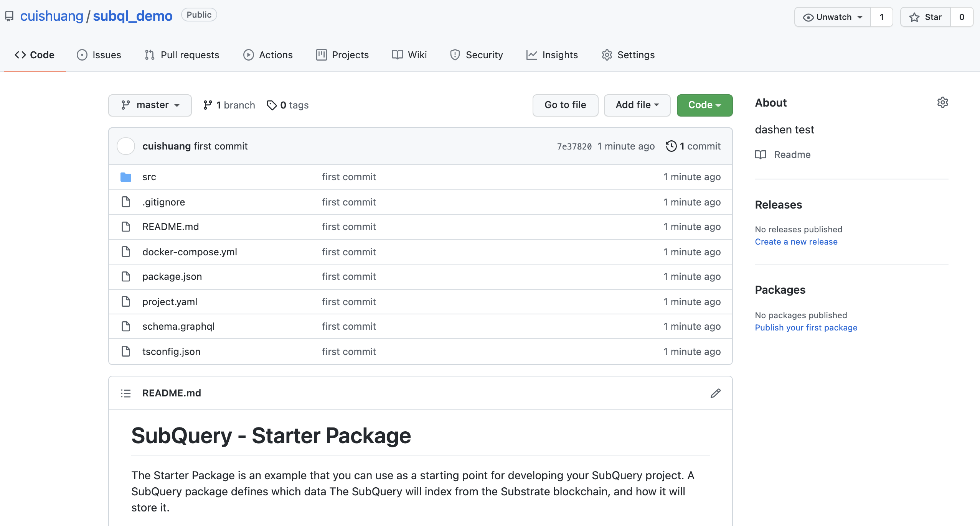Click the Go to file button
980x526 pixels.
565,105
